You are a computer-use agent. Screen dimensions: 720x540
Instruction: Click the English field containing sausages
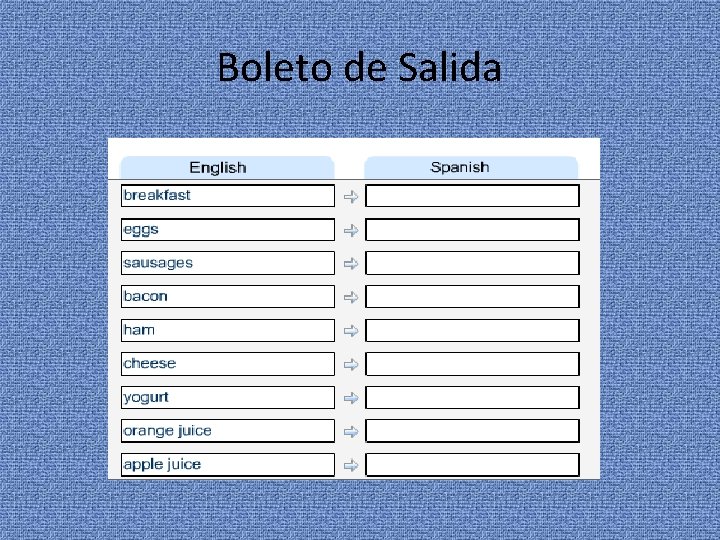tap(228, 263)
